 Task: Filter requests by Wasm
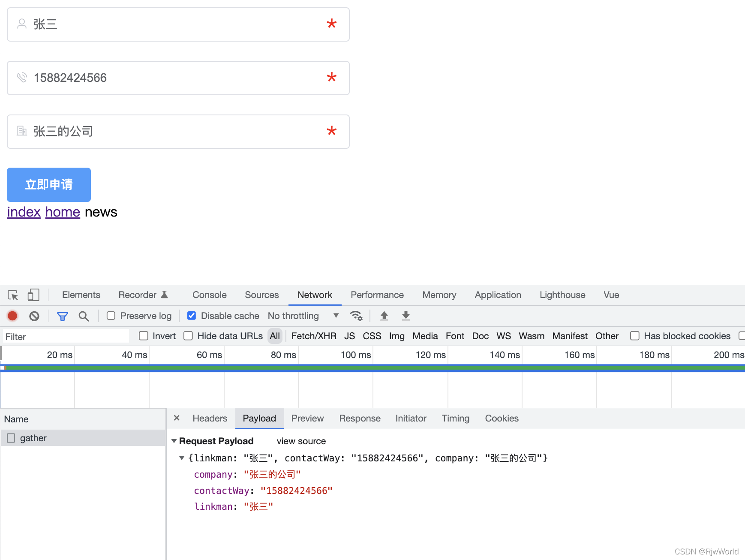(532, 336)
